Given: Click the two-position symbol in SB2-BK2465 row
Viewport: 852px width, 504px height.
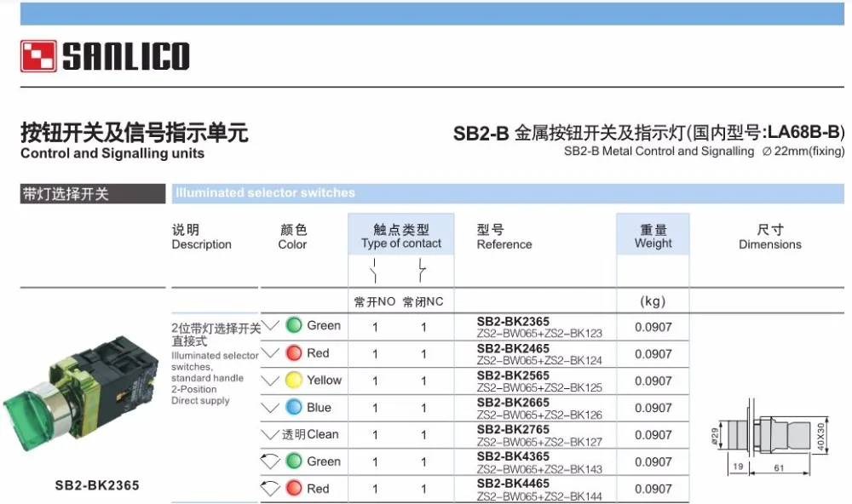Looking at the screenshot, I should pos(270,352).
